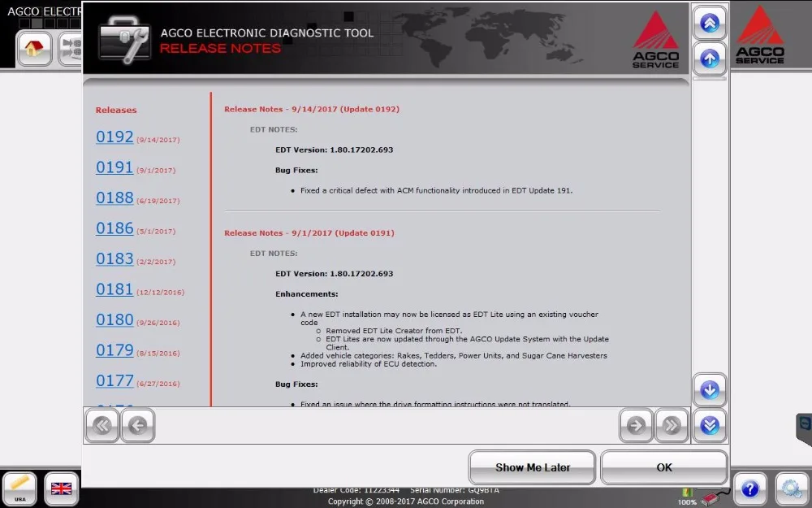Go to last page double right arrow
The image size is (812, 508).
coord(672,425)
